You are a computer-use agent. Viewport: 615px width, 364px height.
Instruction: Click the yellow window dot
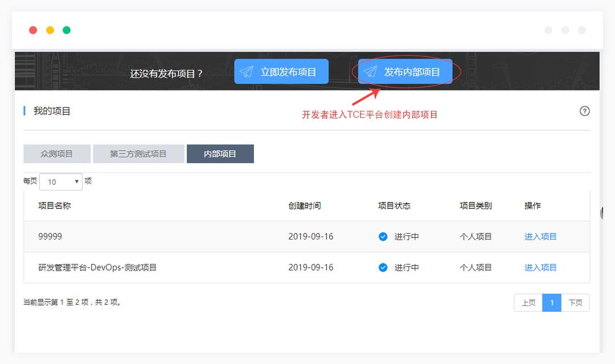tap(50, 30)
